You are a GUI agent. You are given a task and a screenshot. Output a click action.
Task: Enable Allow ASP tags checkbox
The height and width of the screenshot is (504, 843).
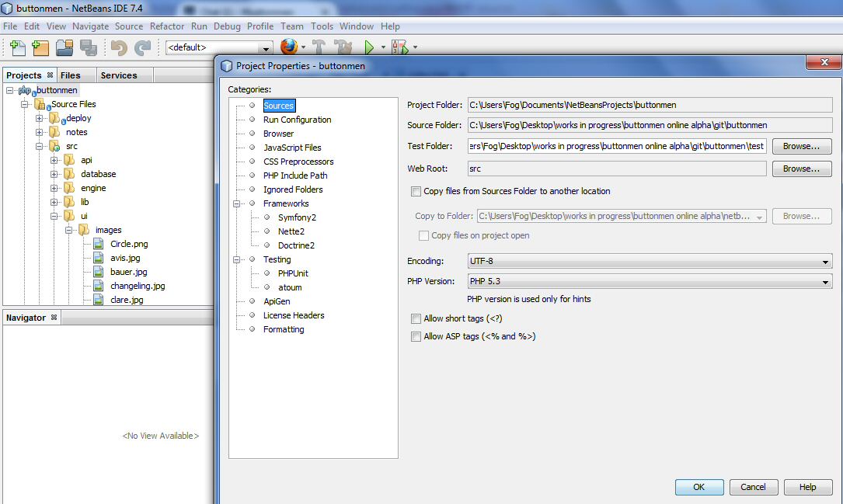click(416, 337)
